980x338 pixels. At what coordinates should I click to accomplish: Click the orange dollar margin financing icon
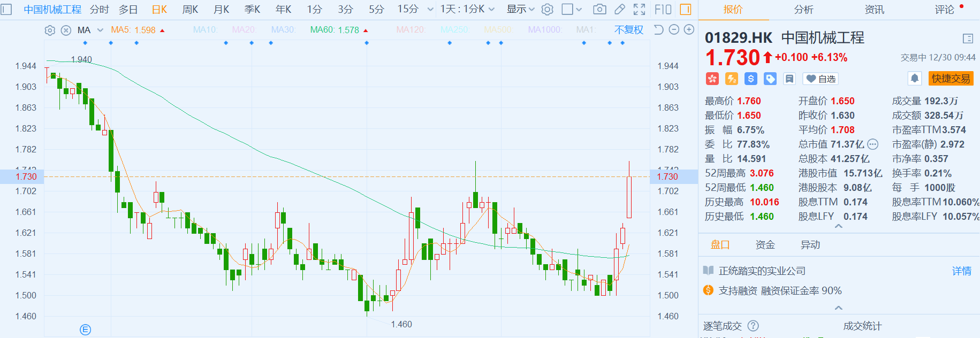[x=709, y=290]
